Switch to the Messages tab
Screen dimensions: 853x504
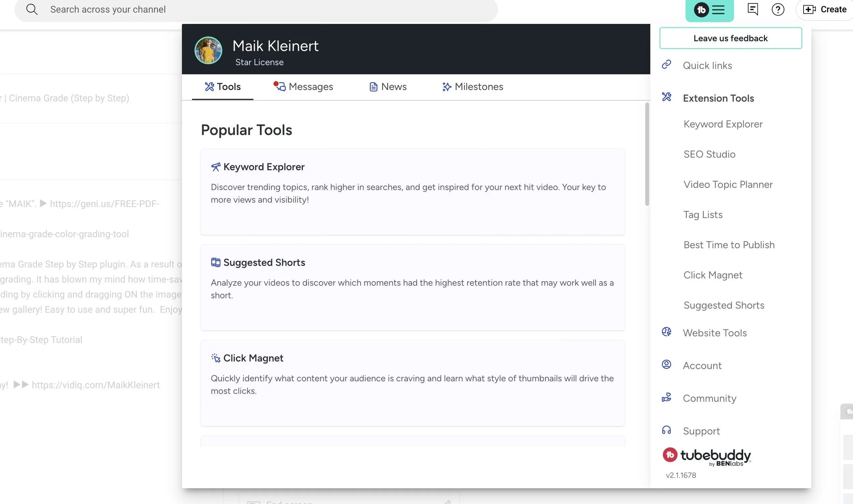(303, 87)
